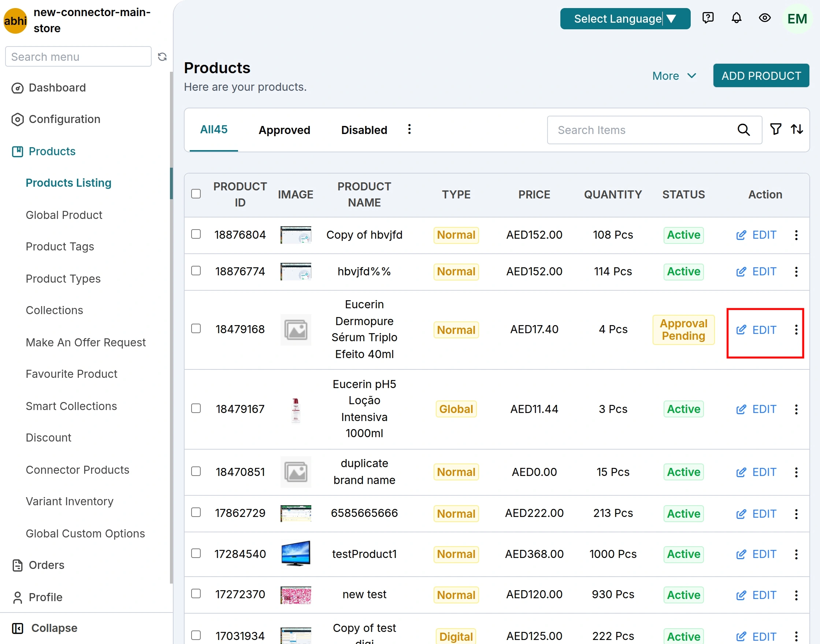Click EDIT for Eucerin pH5 Loção product
Image resolution: width=820 pixels, height=644 pixels.
coord(756,409)
